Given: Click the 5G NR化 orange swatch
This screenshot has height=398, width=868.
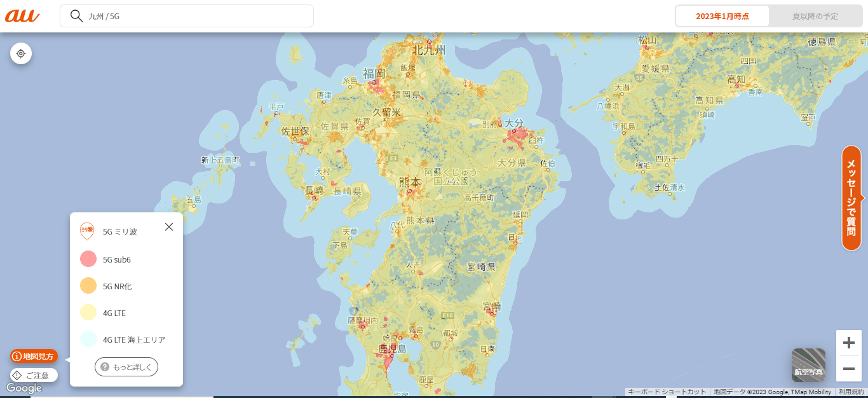Looking at the screenshot, I should [x=88, y=286].
